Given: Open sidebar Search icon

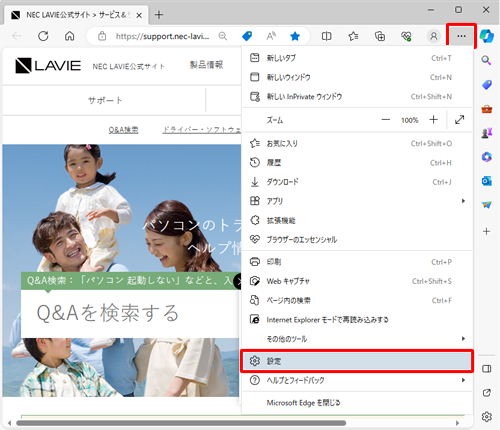Looking at the screenshot, I should point(486,60).
